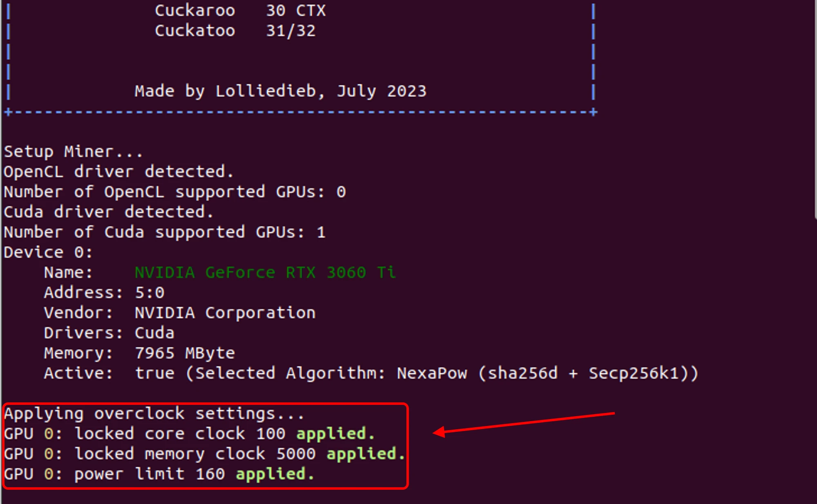This screenshot has height=504, width=817.
Task: Click 'Number of Cuda supported GPUs: 1' line
Action: pyautogui.click(x=165, y=232)
